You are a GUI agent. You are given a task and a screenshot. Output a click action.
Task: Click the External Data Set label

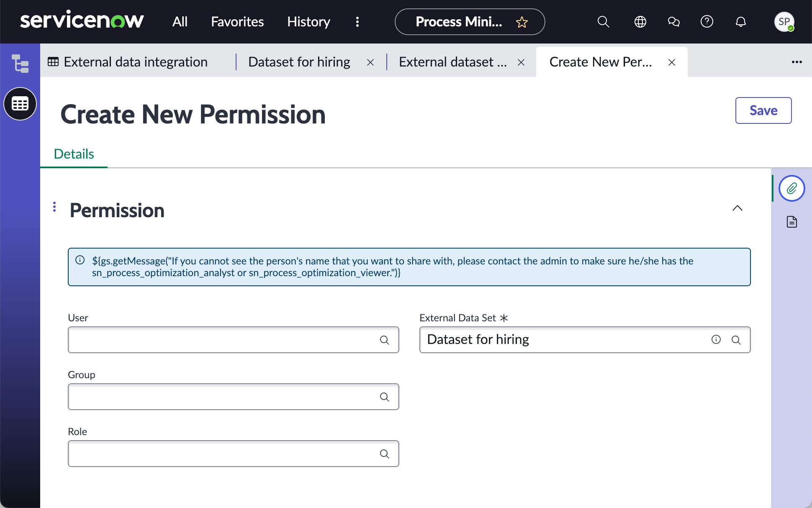tap(457, 318)
